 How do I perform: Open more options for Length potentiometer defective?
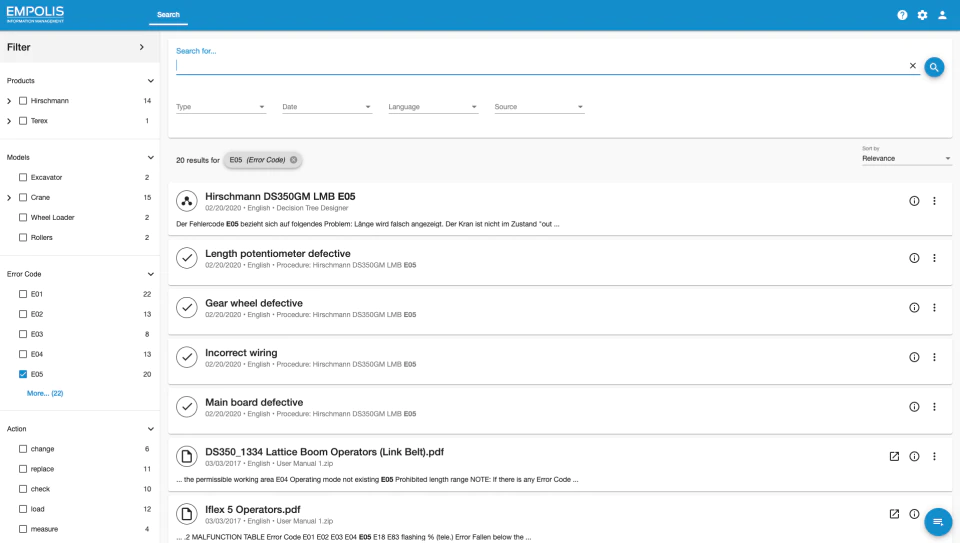click(934, 258)
